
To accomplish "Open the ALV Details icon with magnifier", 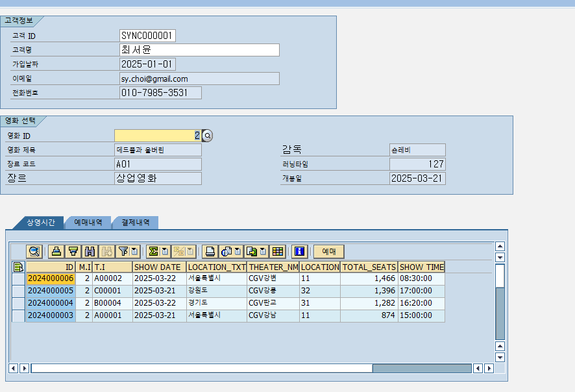I will point(34,252).
